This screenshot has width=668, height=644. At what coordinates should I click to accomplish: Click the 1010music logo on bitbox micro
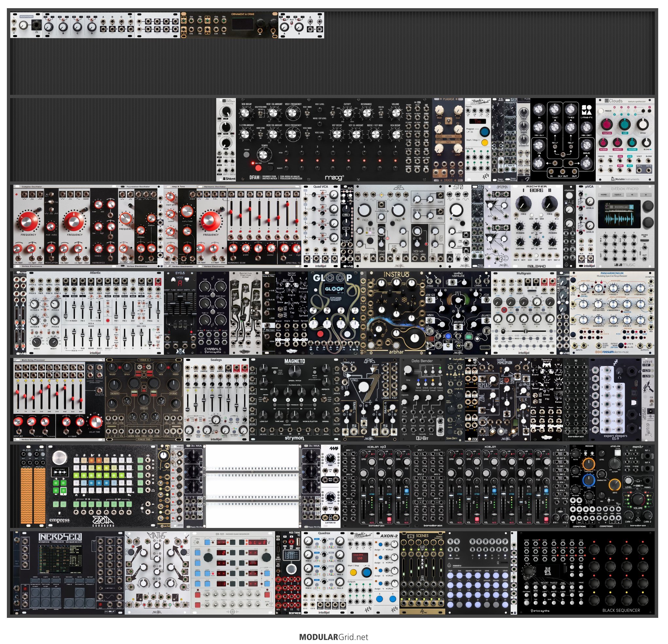[625, 264]
